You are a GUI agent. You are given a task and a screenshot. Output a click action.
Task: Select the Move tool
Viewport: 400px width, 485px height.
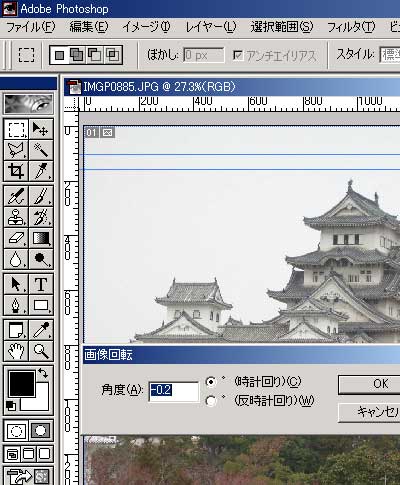click(41, 129)
